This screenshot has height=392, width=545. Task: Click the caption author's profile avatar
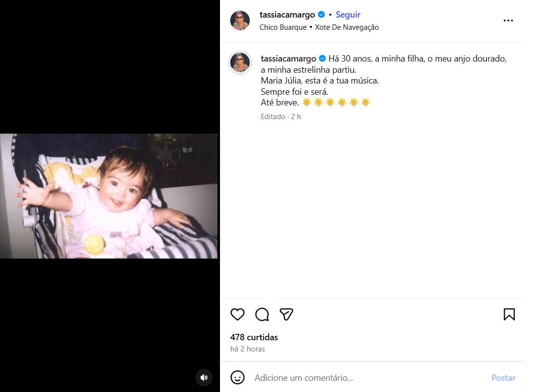coord(240,63)
